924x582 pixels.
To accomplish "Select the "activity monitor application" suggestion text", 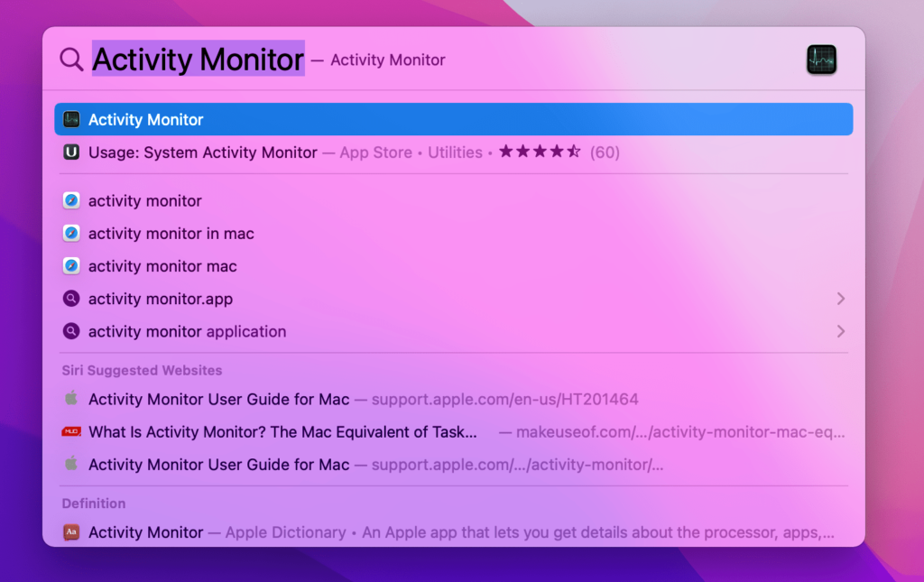I will 187,331.
